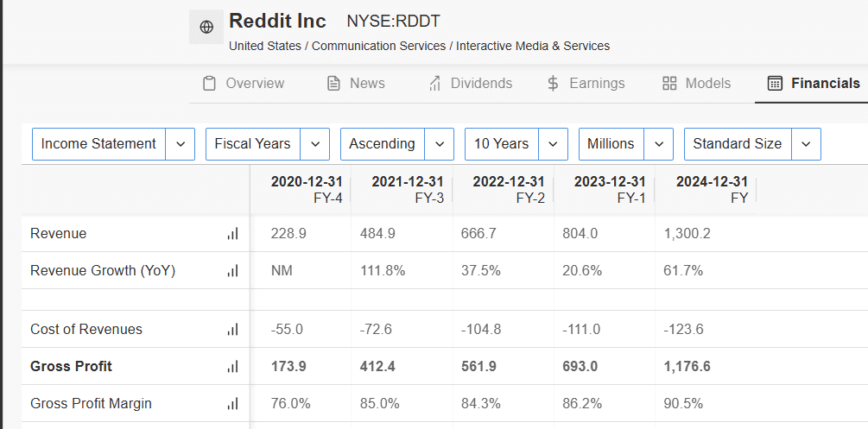
Task: Open chart icon for Revenue Growth (YoY)
Action: click(x=232, y=271)
